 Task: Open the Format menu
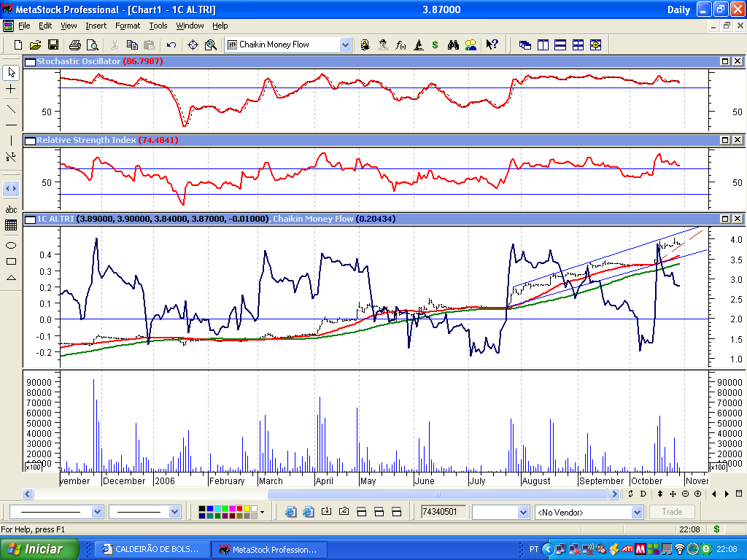pos(128,26)
